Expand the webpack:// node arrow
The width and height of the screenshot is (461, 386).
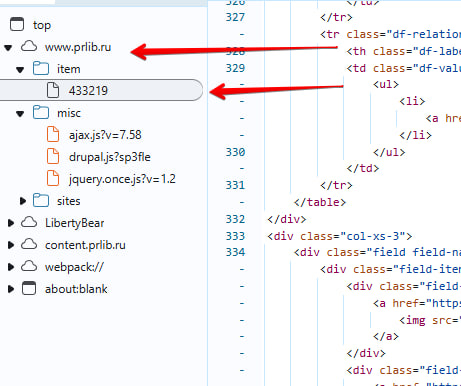pyautogui.click(x=11, y=267)
